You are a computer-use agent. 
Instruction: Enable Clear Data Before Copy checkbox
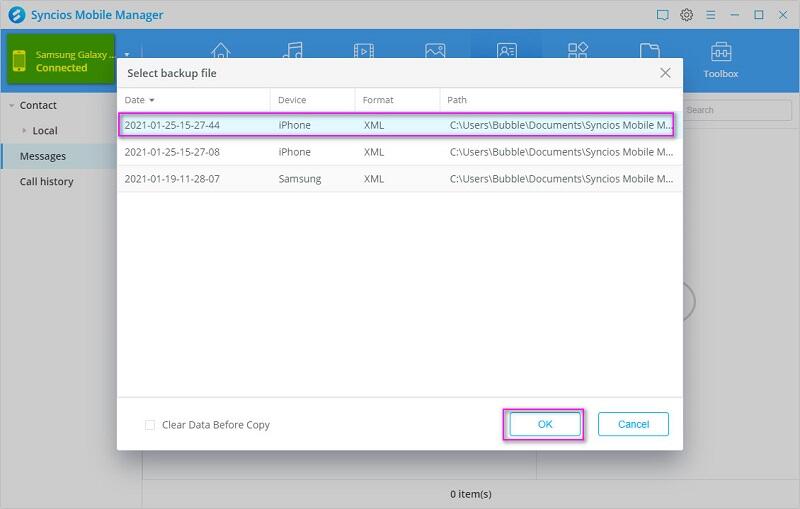(x=149, y=425)
